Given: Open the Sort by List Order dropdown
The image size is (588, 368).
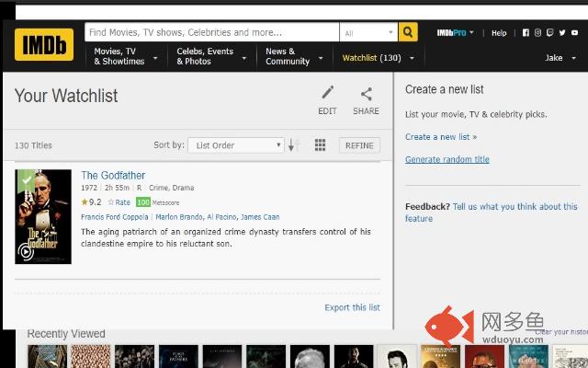Looking at the screenshot, I should point(236,145).
